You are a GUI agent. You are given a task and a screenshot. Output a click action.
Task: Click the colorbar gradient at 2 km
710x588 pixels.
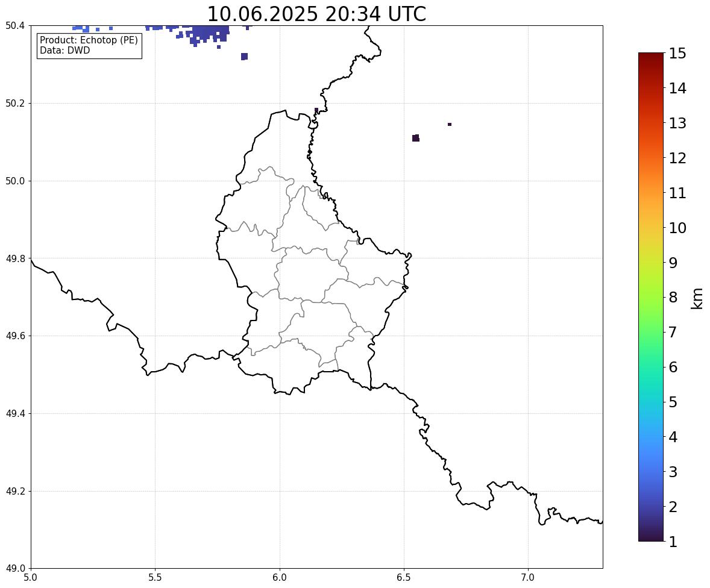[651, 507]
